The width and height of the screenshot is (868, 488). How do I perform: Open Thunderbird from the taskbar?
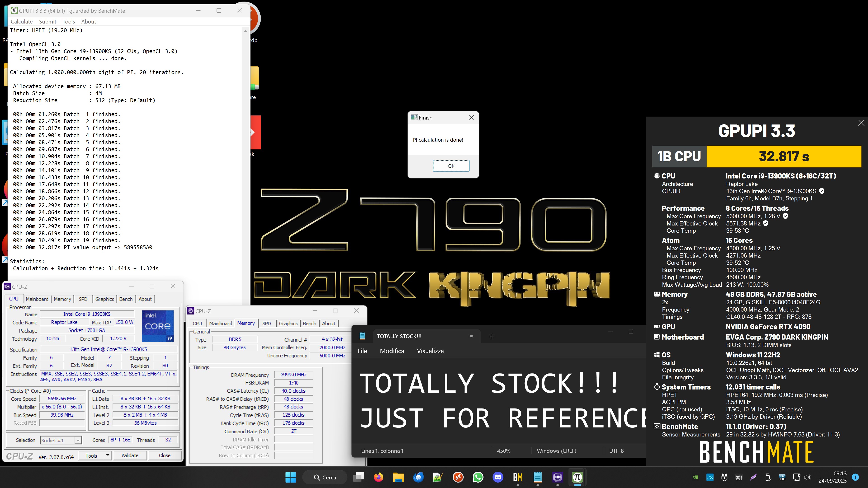tap(418, 477)
